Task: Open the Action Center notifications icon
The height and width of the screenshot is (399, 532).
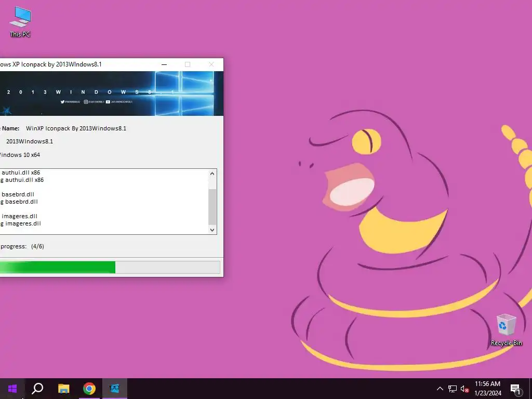Action: coord(515,389)
